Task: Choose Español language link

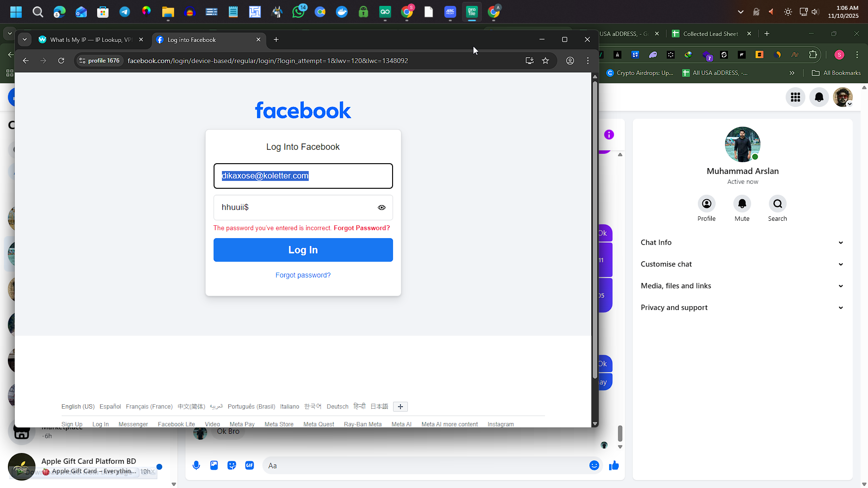Action: pos(110,407)
